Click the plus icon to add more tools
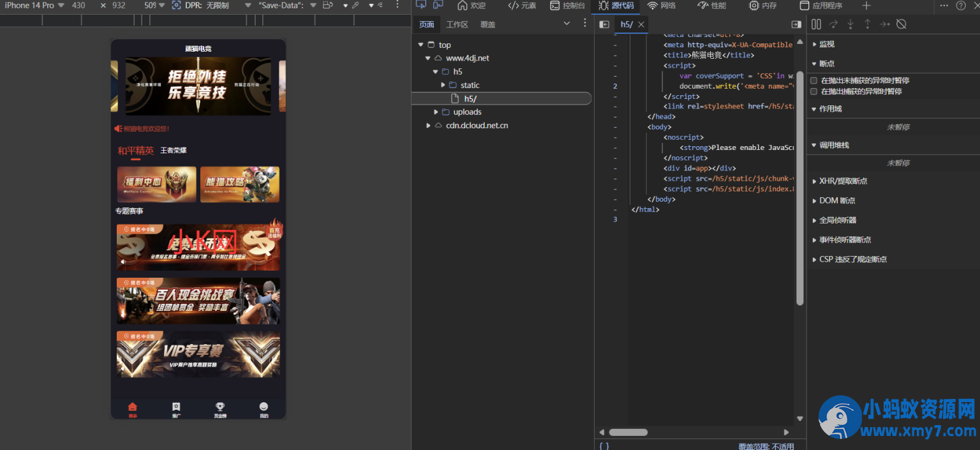 (x=866, y=6)
